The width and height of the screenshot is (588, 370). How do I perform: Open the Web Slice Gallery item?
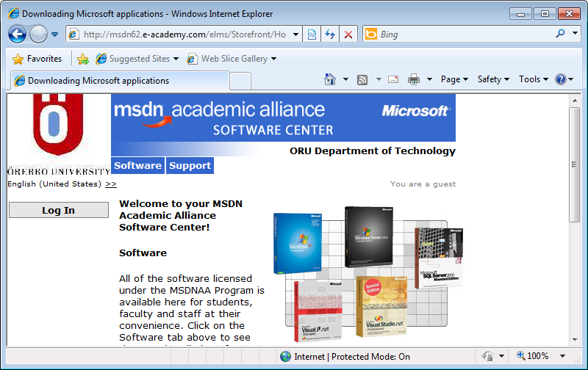[232, 59]
